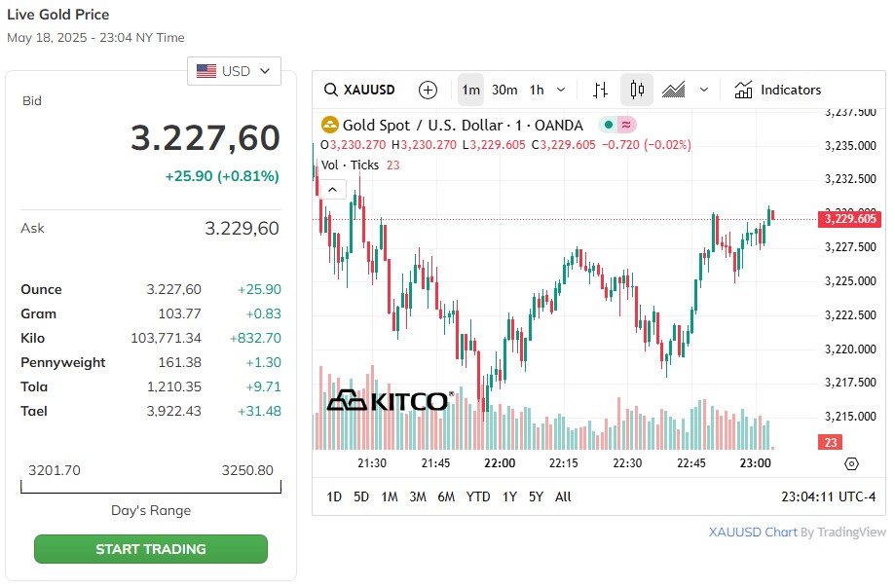The width and height of the screenshot is (895, 588).
Task: Set date range to 6M
Action: [446, 496]
